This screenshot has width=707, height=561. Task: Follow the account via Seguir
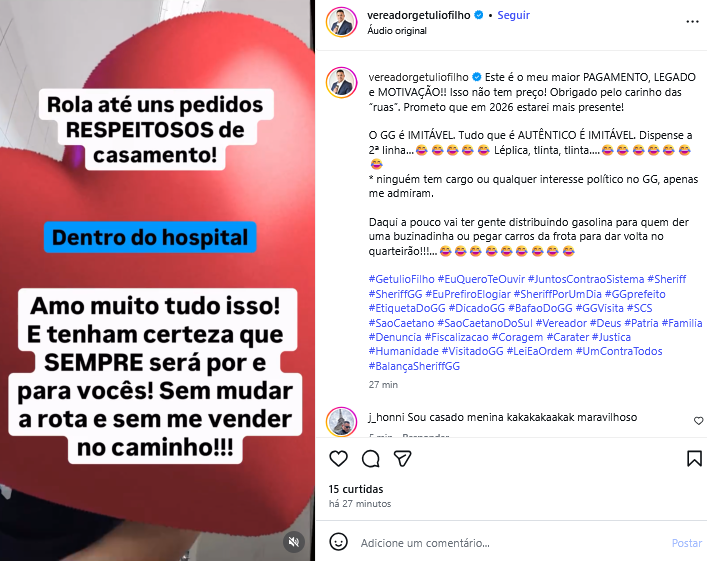(x=513, y=15)
